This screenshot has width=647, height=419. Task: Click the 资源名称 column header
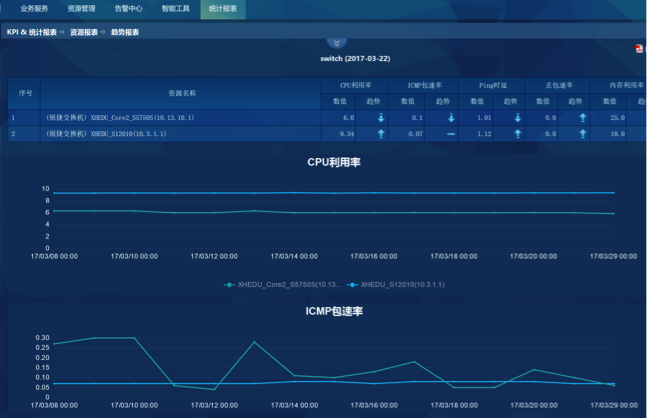(x=182, y=92)
